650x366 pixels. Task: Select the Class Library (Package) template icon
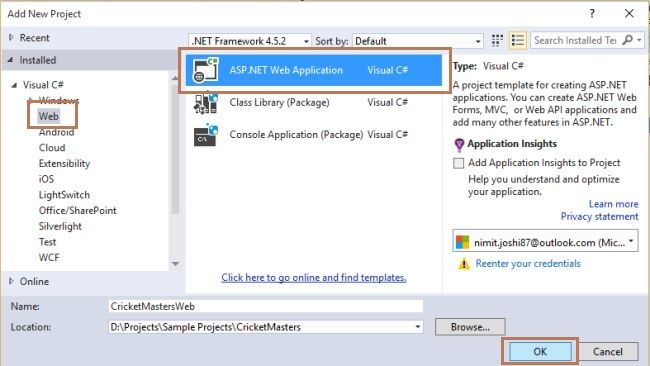(206, 103)
